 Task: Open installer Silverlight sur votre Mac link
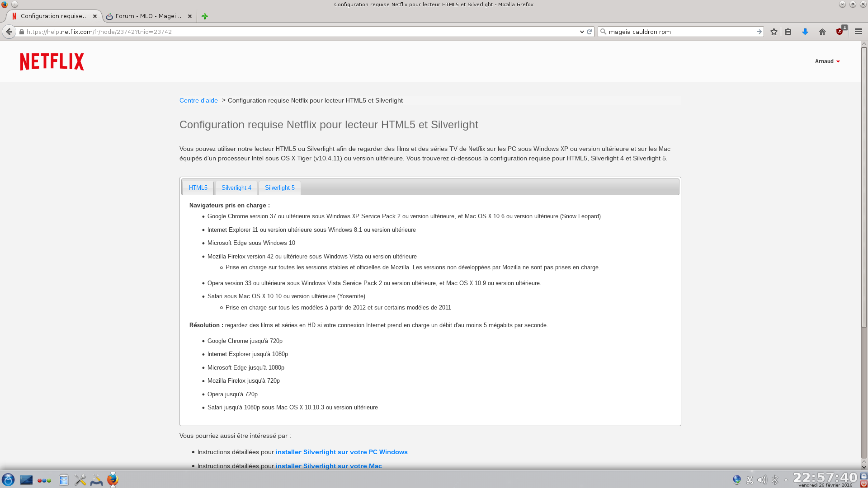point(329,466)
